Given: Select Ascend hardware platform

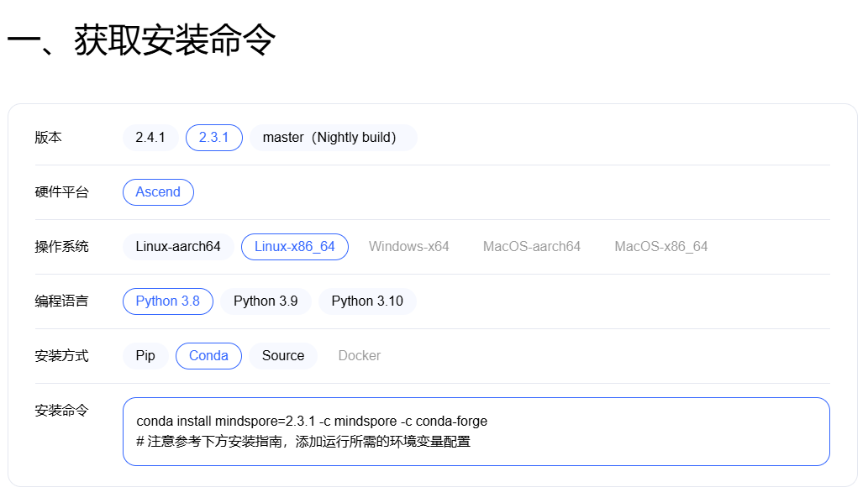Looking at the screenshot, I should tap(158, 192).
